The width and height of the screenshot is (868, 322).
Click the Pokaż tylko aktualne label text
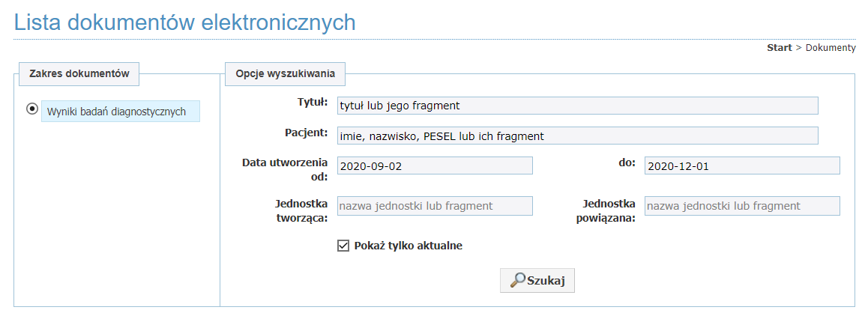(x=408, y=246)
